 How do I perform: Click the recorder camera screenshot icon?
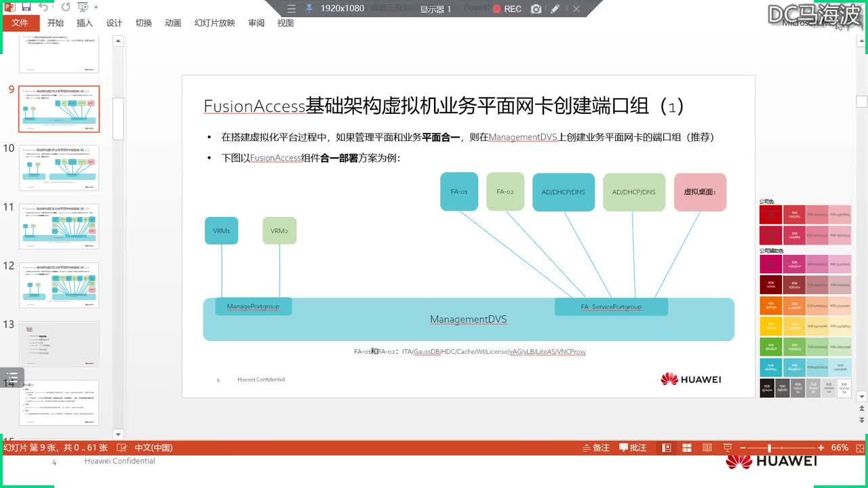click(x=536, y=9)
